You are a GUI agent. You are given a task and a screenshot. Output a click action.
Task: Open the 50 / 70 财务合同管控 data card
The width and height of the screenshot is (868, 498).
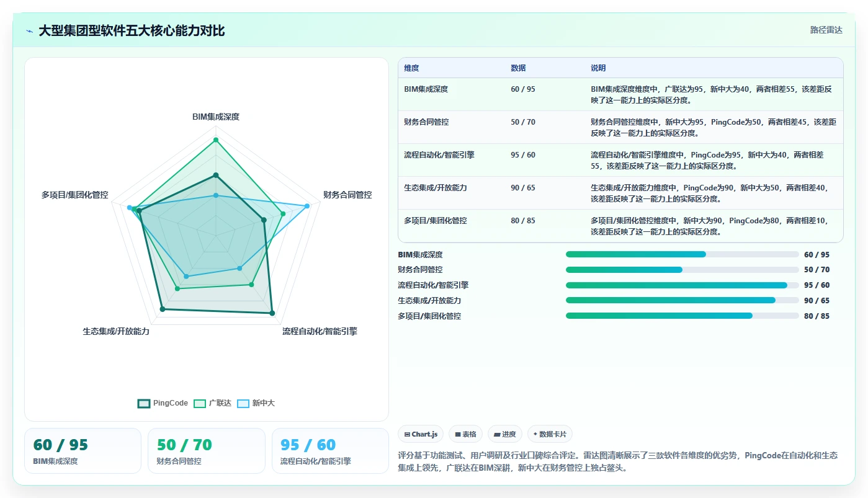(207, 451)
